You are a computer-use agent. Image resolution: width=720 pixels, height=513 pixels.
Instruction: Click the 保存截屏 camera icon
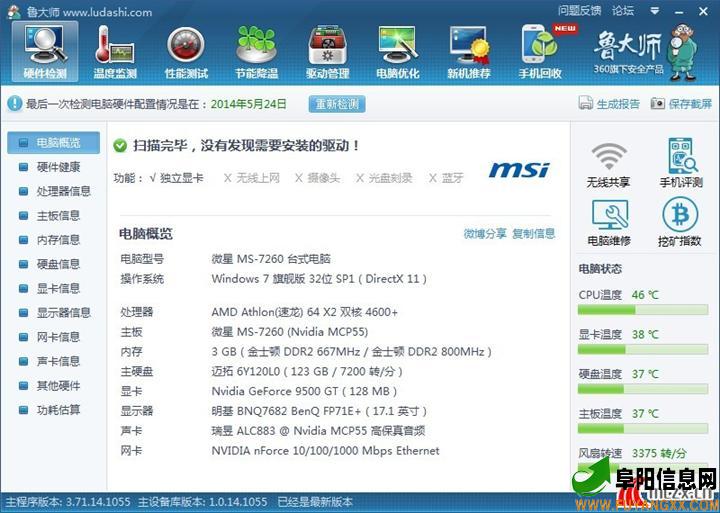[x=658, y=103]
